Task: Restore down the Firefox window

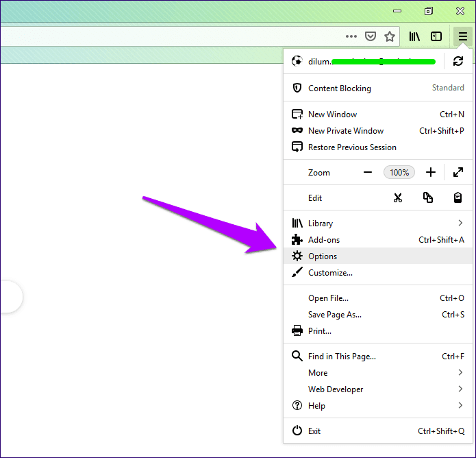Action: (428, 11)
